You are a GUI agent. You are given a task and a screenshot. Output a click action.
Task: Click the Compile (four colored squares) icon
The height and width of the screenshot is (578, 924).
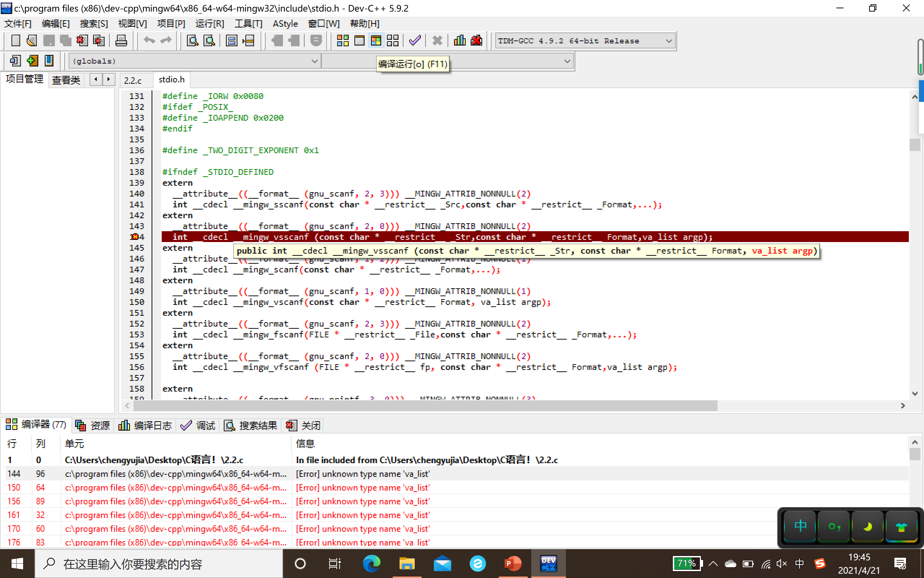(x=343, y=40)
